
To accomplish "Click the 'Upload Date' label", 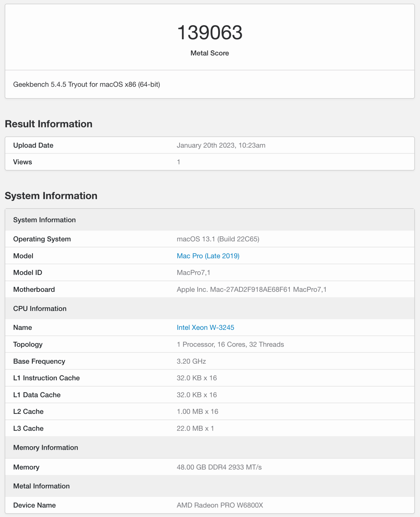I will pos(33,145).
